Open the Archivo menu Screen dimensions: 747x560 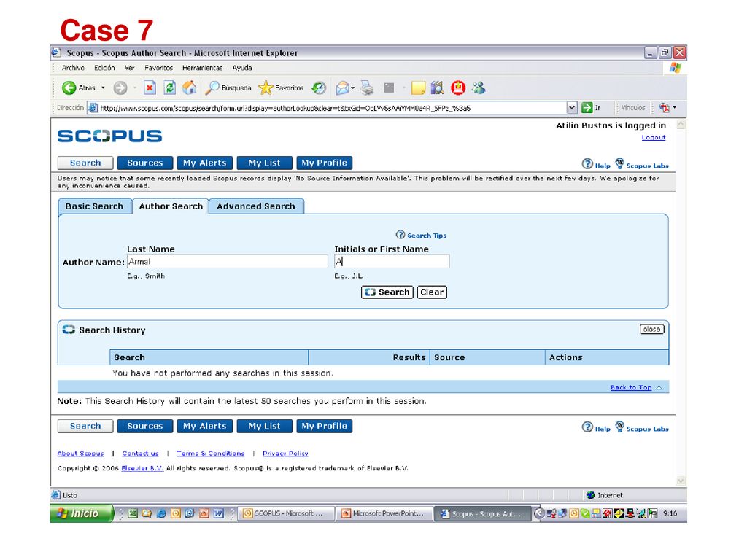[x=73, y=68]
